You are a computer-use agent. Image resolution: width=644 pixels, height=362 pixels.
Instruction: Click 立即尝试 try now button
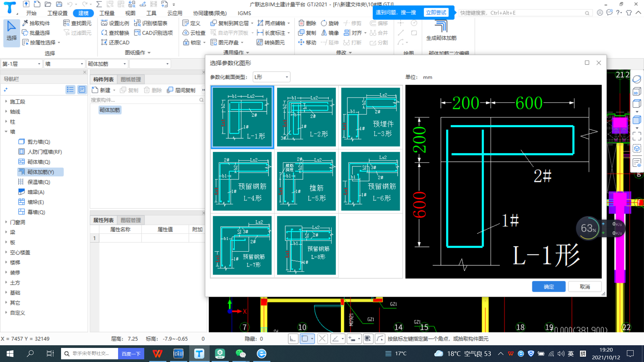click(436, 12)
